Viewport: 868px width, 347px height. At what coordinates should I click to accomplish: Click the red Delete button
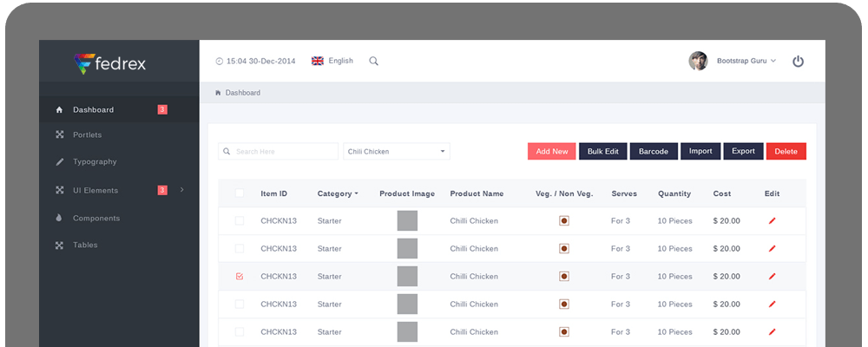pyautogui.click(x=786, y=152)
